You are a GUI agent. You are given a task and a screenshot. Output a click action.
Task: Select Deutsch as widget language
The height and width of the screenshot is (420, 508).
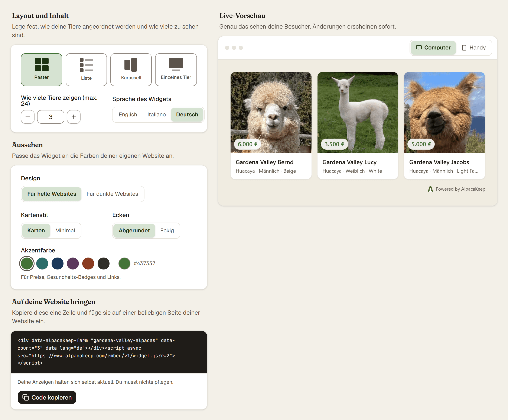pos(187,115)
